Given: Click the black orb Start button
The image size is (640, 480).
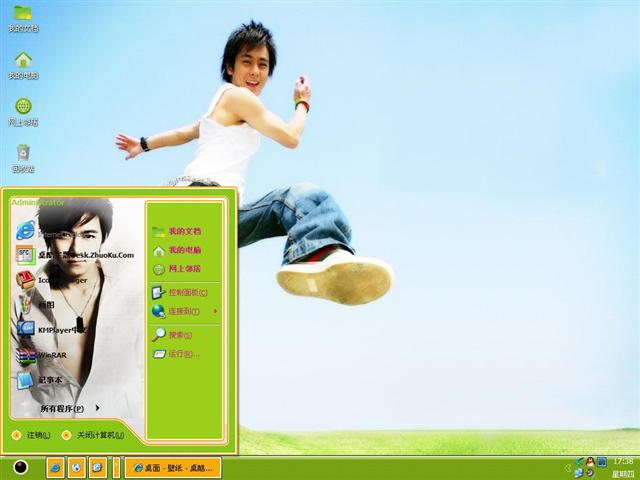Looking at the screenshot, I should tap(20, 467).
